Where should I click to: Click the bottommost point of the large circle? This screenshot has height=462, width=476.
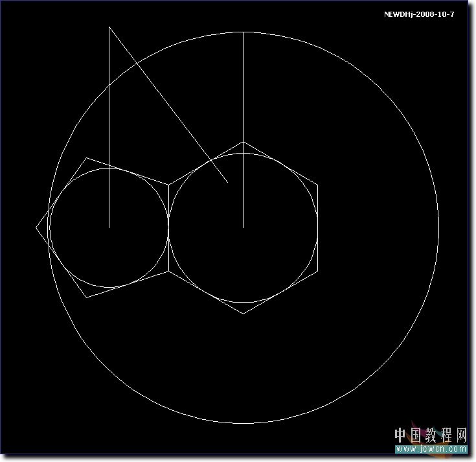tap(244, 424)
